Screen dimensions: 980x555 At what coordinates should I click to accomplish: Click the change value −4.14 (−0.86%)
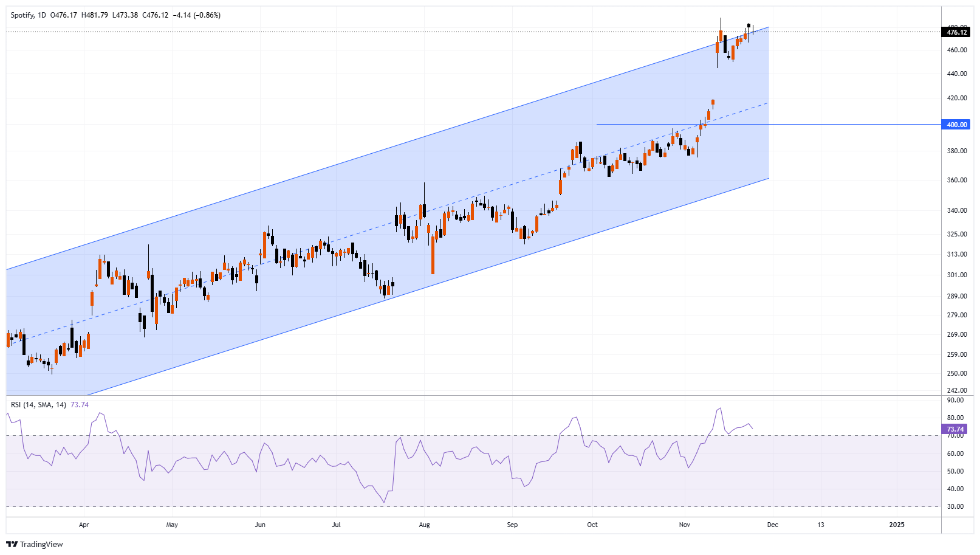pyautogui.click(x=197, y=15)
